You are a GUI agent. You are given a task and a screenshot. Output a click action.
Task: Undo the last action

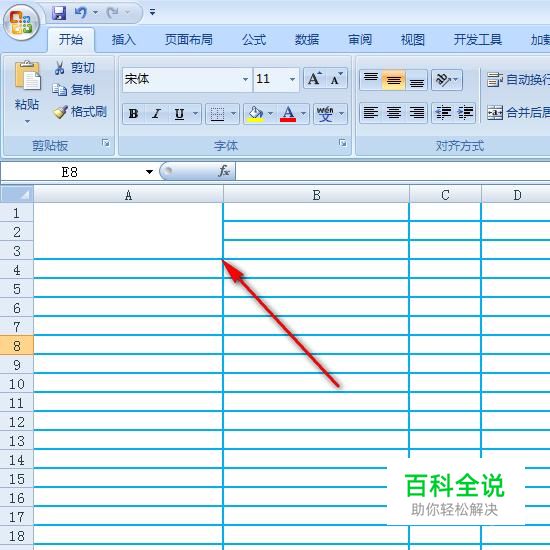[x=81, y=13]
